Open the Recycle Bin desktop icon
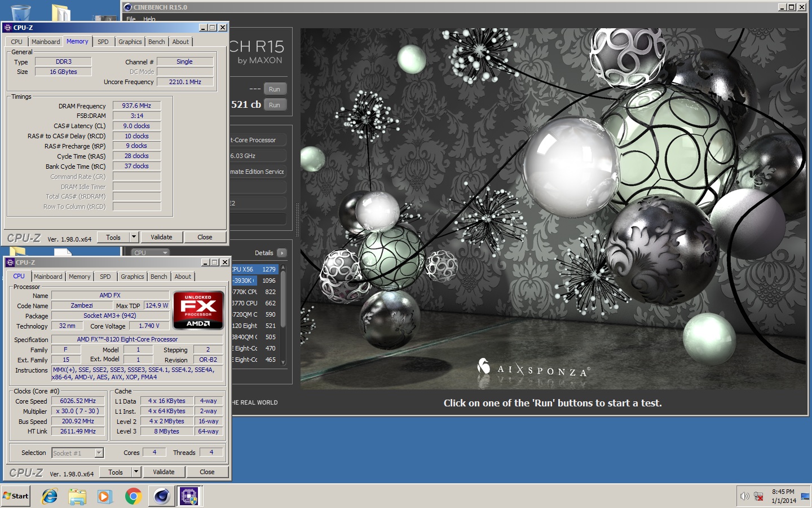812x508 pixels. [x=20, y=12]
